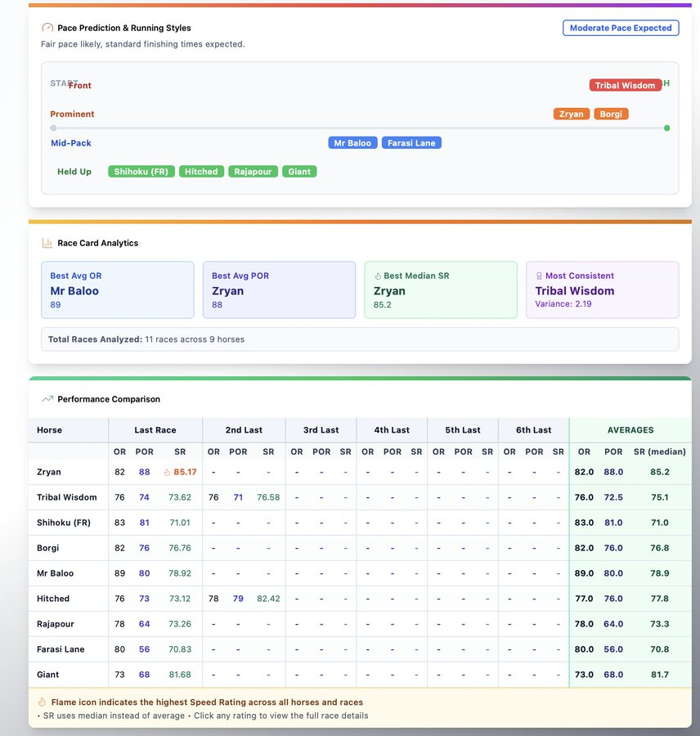Click the AVERAGES column header
Viewport: 700px width, 736px height.
click(x=630, y=430)
